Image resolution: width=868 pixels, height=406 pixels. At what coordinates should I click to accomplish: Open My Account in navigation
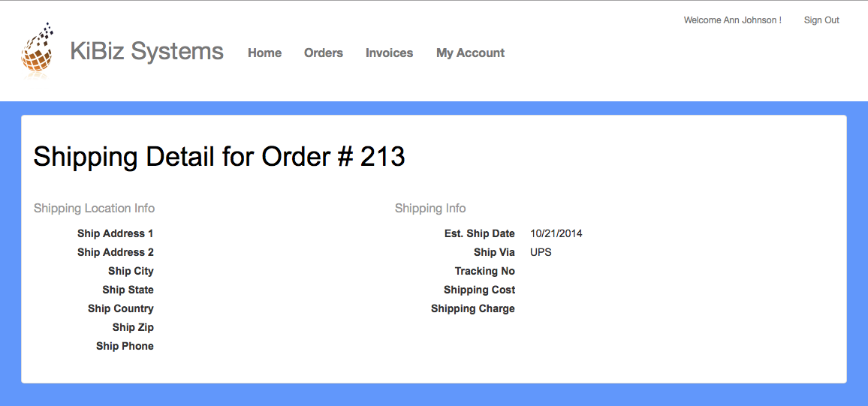[x=471, y=53]
